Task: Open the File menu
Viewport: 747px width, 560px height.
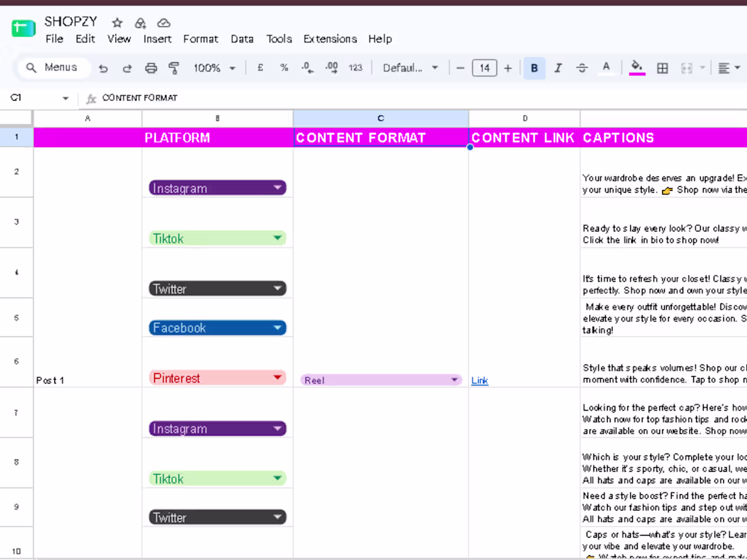Action: pos(54,39)
